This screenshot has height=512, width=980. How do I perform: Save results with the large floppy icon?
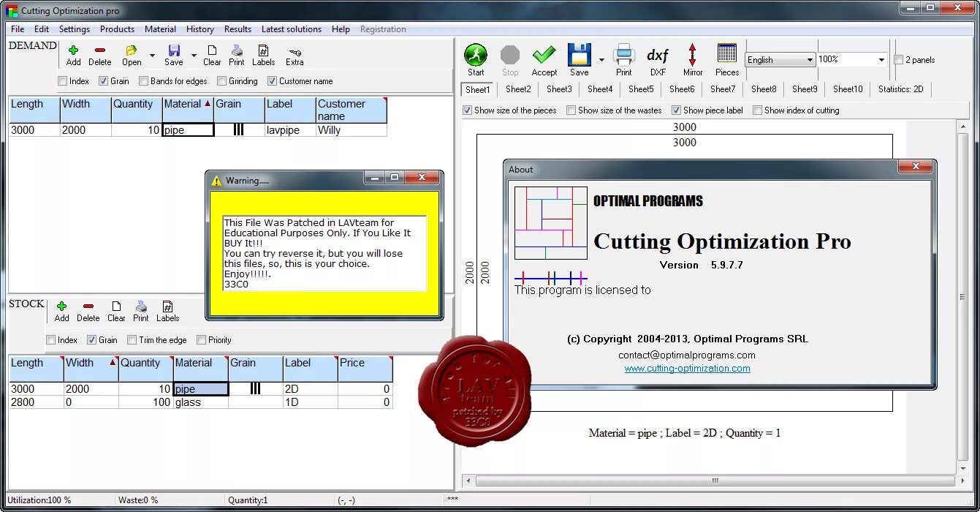579,55
